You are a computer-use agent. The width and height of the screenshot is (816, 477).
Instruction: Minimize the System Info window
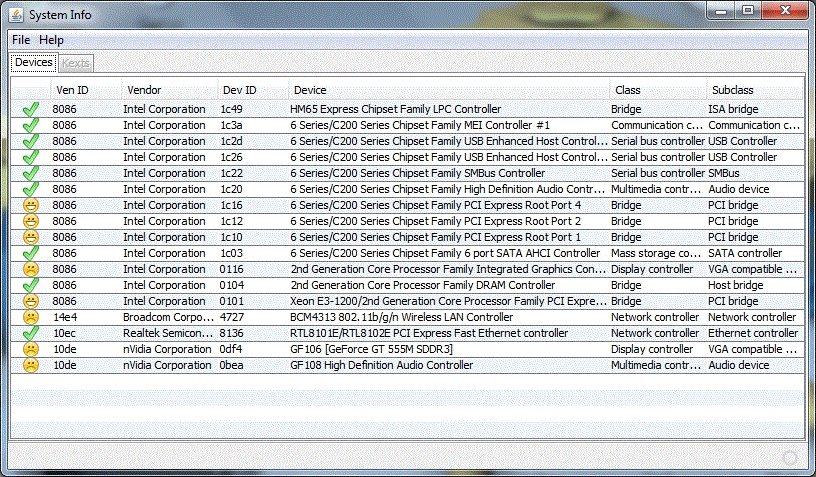(721, 11)
